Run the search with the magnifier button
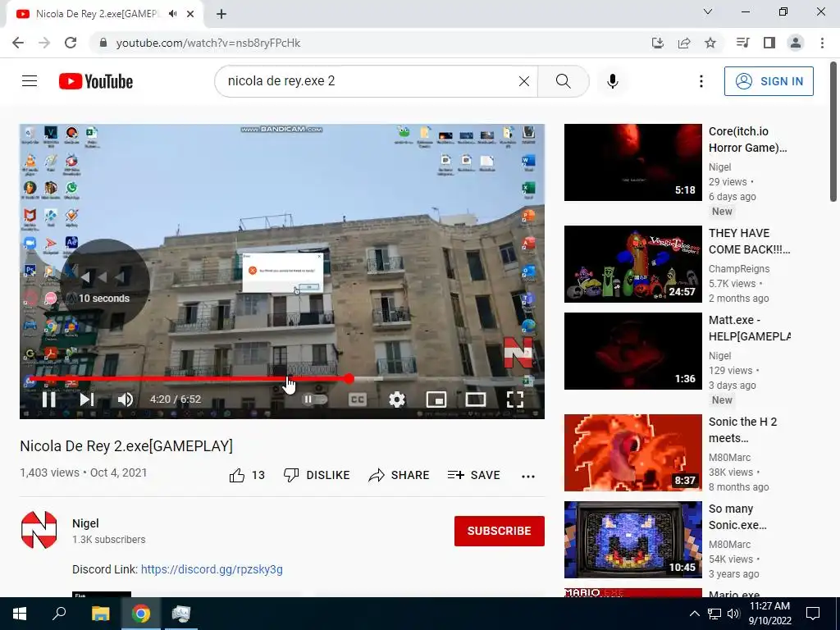The width and height of the screenshot is (840, 630). click(563, 81)
